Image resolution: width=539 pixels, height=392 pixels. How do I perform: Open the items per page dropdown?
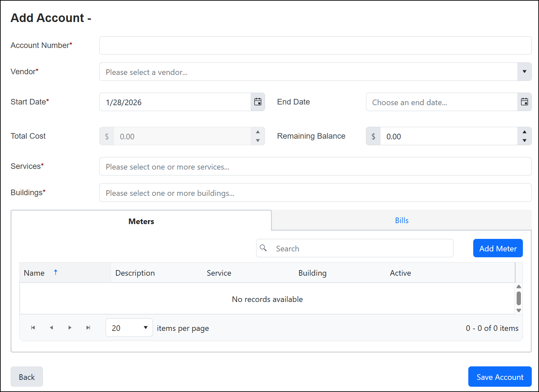pos(129,328)
